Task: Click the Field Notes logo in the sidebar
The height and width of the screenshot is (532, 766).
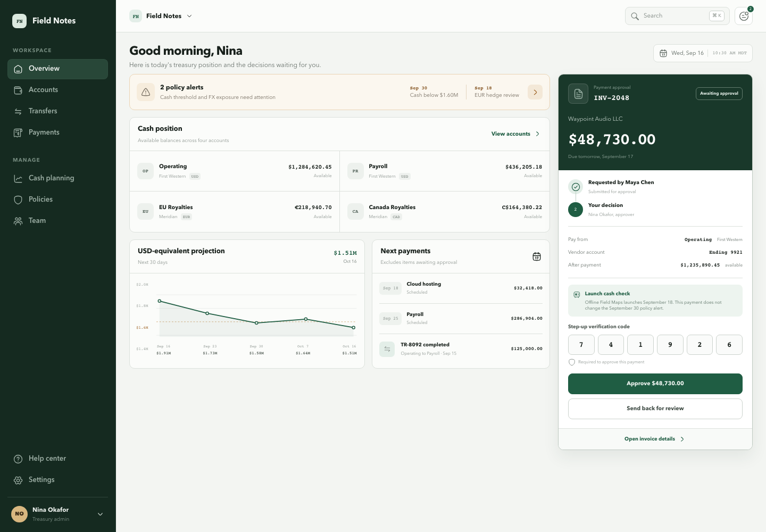Action: (x=20, y=21)
